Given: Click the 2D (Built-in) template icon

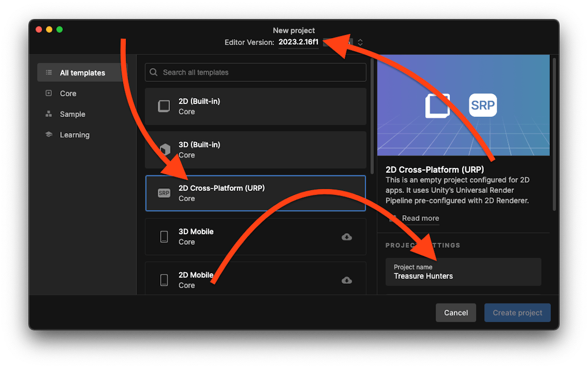Looking at the screenshot, I should coord(164,106).
